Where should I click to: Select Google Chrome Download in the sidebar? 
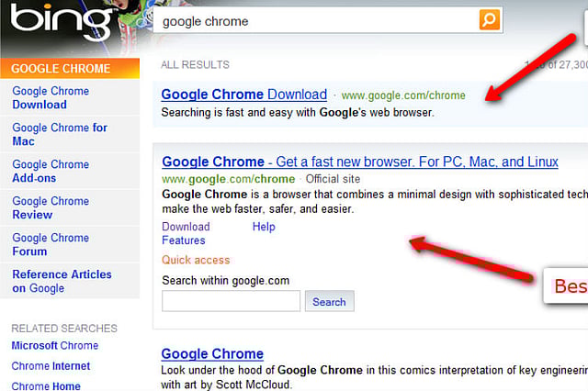[x=51, y=97]
